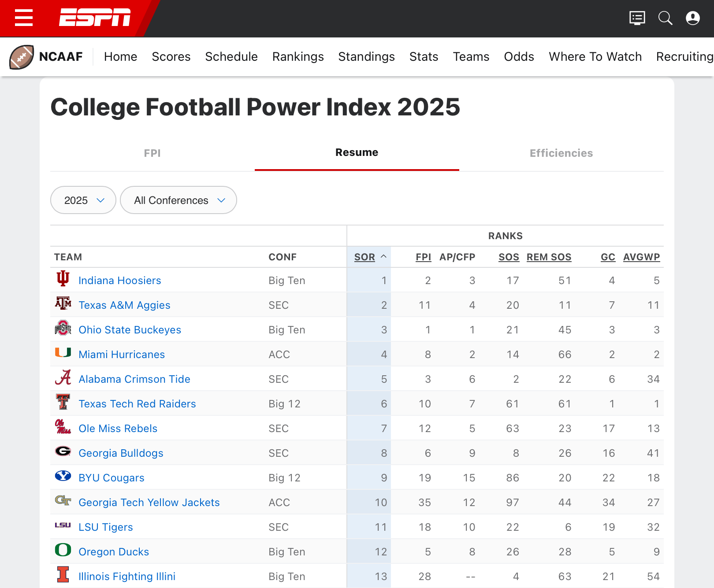
Task: Switch to the Efficiencies tab
Action: click(x=561, y=153)
